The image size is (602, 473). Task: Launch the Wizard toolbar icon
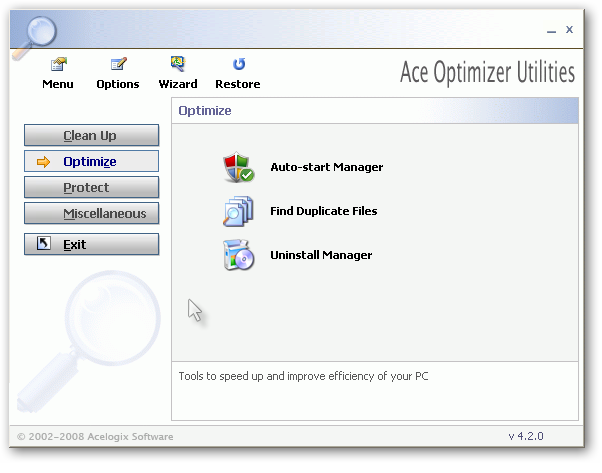coord(178,63)
